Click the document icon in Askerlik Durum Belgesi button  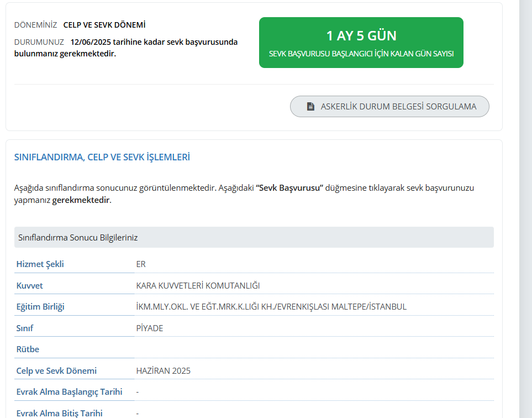tap(310, 107)
